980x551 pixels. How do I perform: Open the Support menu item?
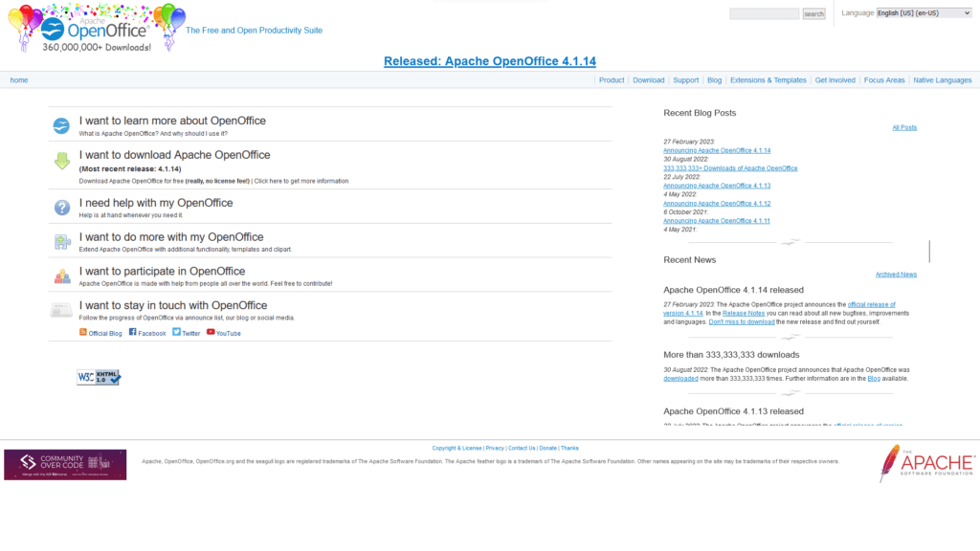click(685, 80)
